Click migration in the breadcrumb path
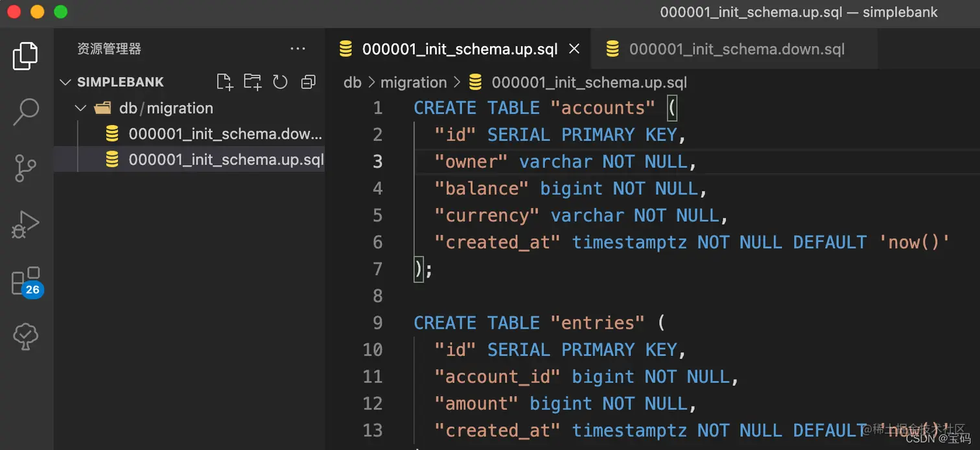The height and width of the screenshot is (450, 980). tap(414, 82)
